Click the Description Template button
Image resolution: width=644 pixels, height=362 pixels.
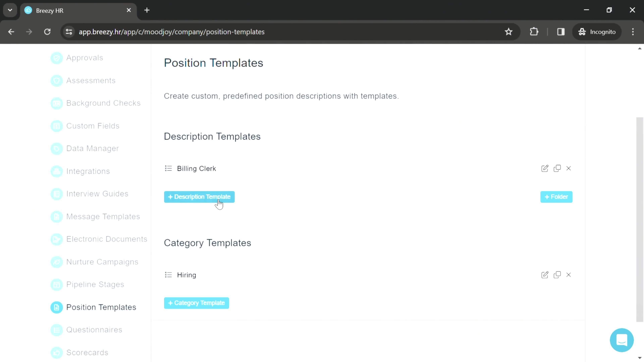pyautogui.click(x=199, y=197)
